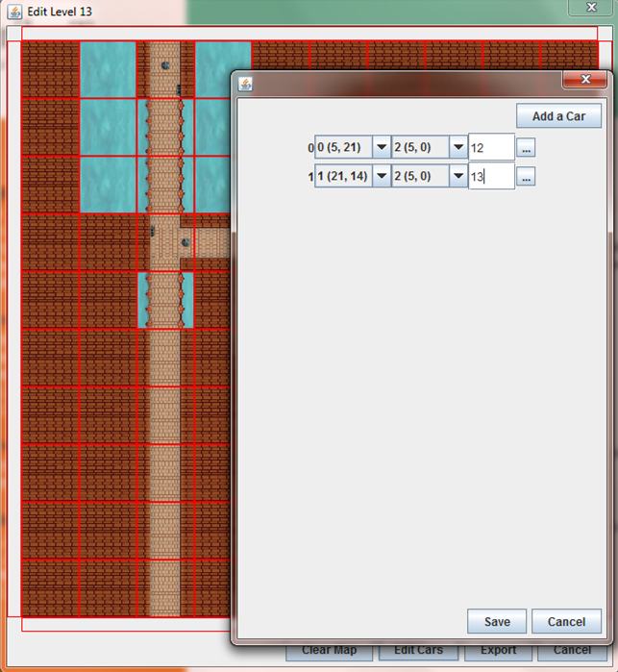Close the car dialog with the red X
The width and height of the screenshot is (618, 672).
tap(583, 81)
